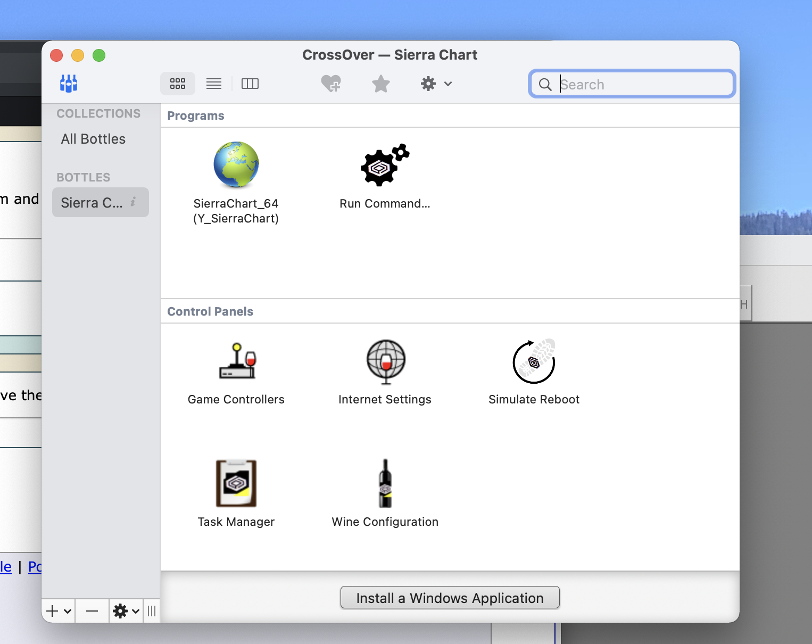The height and width of the screenshot is (644, 812).
Task: Click the sidebar resize handle
Action: pos(152,611)
